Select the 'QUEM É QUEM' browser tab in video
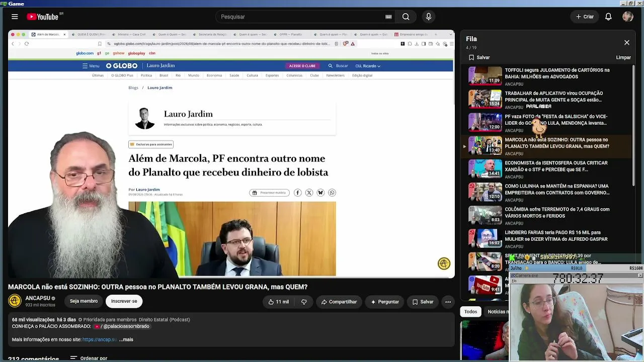This screenshot has height=362, width=644. [89, 34]
